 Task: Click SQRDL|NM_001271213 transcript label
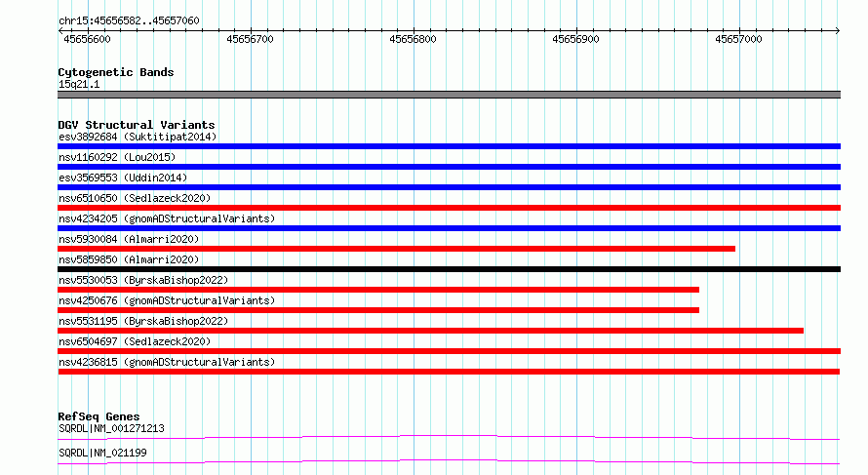tap(111, 428)
